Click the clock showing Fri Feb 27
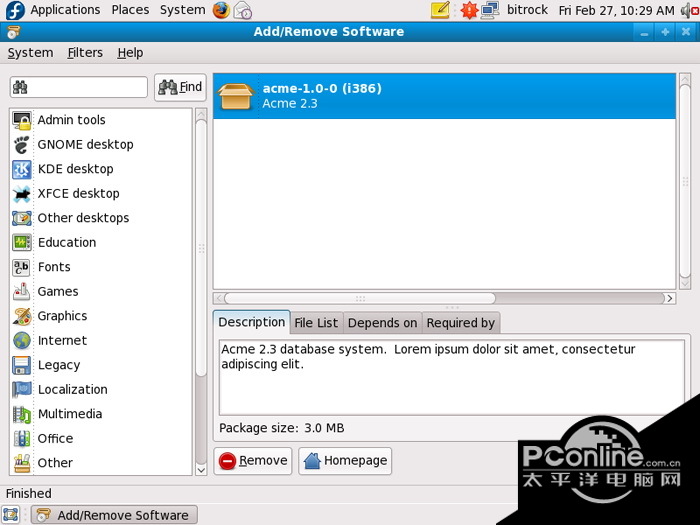Viewport: 700px width, 525px height. [x=617, y=10]
